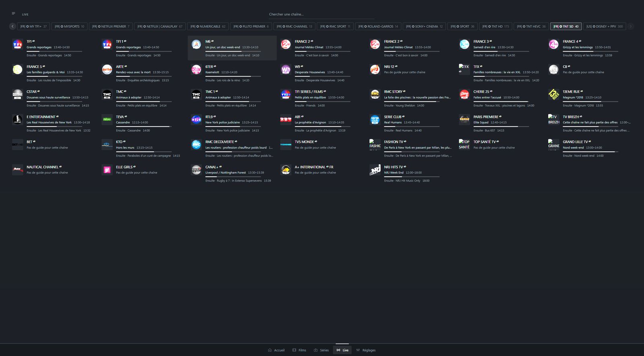Select the active TNT SD category tab
Screen dimensions: 644x356
[x=566, y=27]
